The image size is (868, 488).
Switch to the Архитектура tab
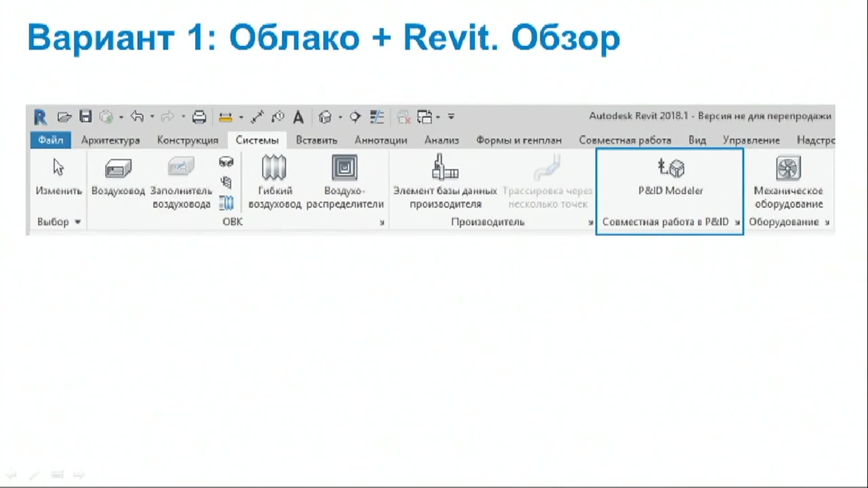click(110, 141)
